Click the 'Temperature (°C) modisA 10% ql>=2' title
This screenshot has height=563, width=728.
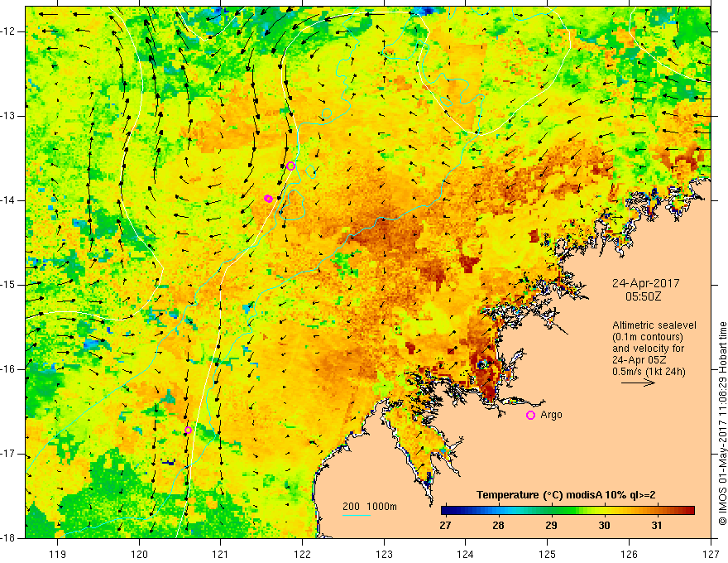point(566,495)
